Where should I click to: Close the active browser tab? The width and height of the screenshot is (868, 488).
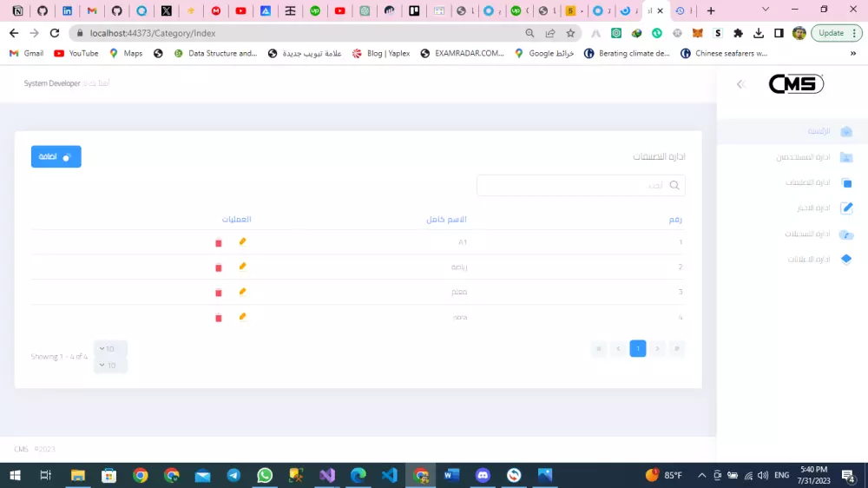pos(660,10)
